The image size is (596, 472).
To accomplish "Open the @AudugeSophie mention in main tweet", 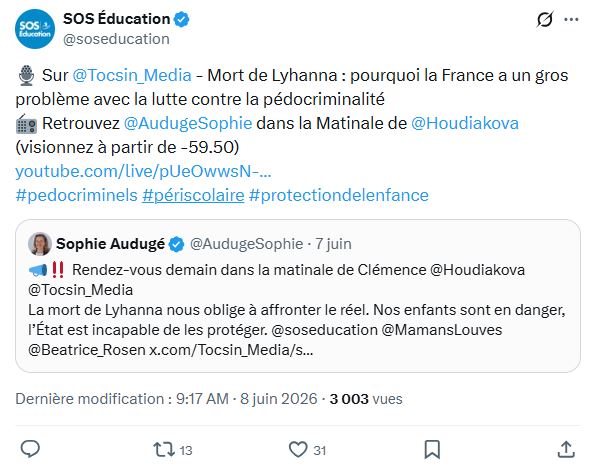I will pyautogui.click(x=188, y=123).
